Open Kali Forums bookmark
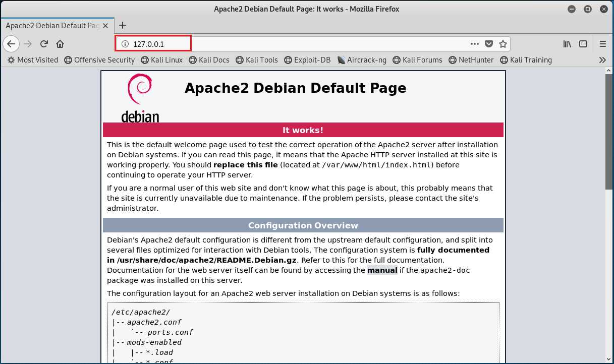This screenshot has height=364, width=614. pyautogui.click(x=417, y=60)
